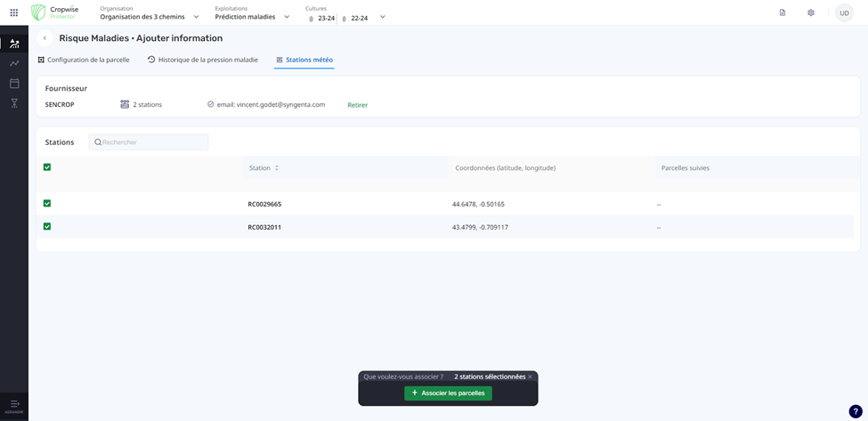Open the analytics chart icon in sidebar
Image resolution: width=868 pixels, height=421 pixels.
point(14,63)
